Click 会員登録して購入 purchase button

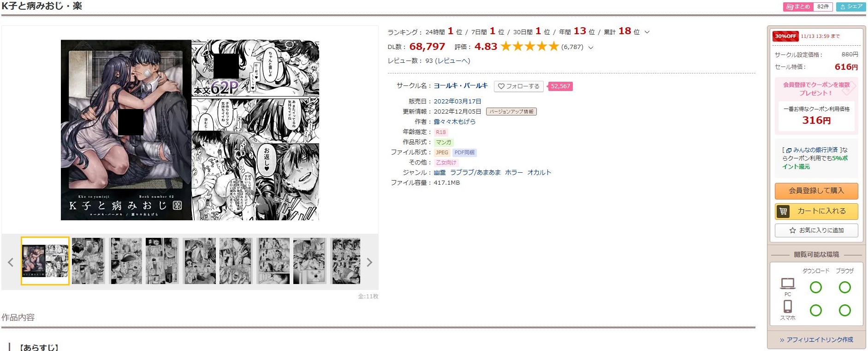816,191
